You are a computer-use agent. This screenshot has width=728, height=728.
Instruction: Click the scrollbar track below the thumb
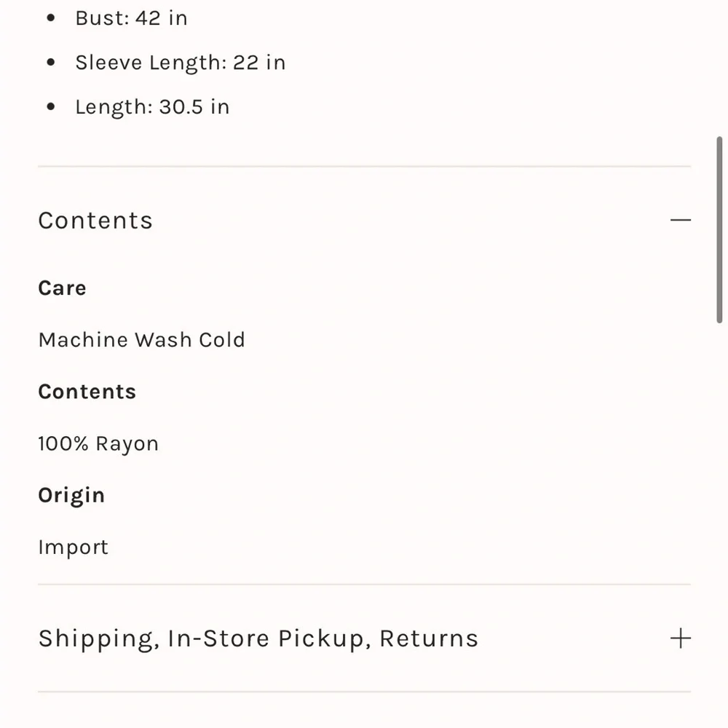(x=719, y=511)
